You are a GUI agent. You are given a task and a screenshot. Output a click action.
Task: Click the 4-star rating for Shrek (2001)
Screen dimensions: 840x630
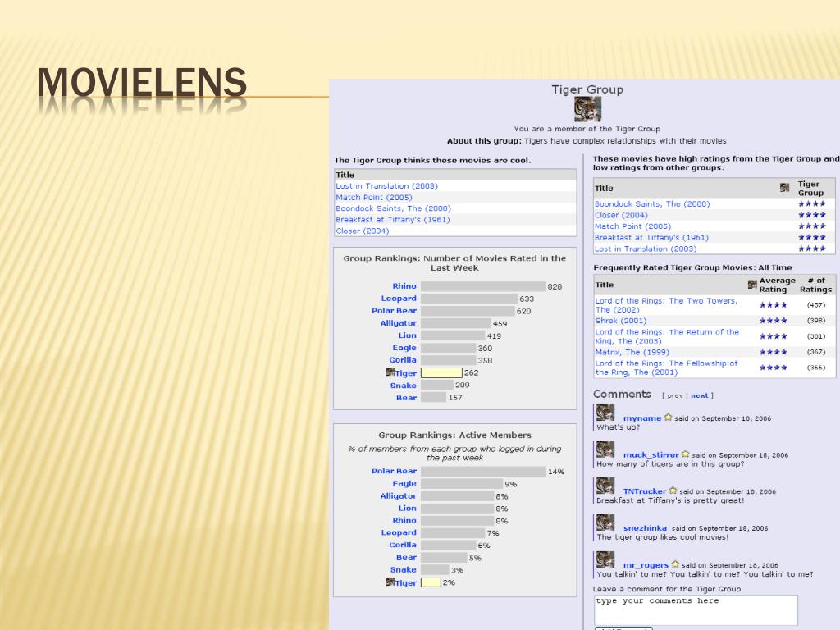click(773, 321)
